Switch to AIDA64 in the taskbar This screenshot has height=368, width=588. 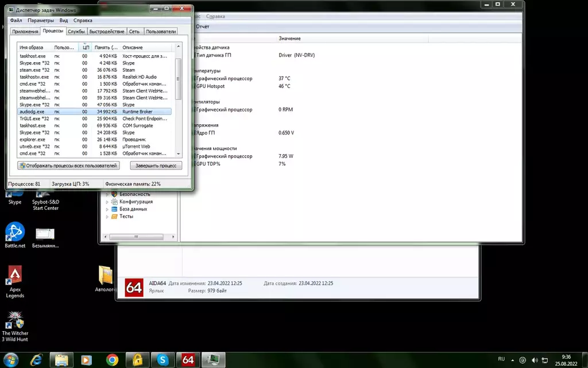188,360
